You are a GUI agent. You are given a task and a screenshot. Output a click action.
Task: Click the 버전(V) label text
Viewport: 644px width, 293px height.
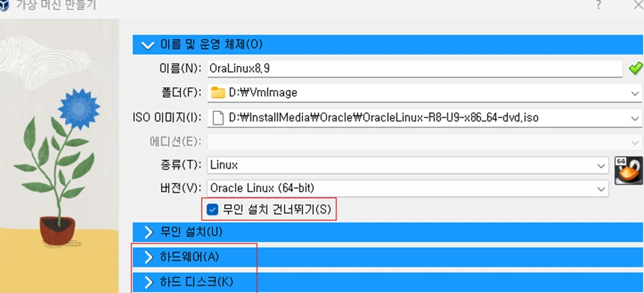coord(180,188)
